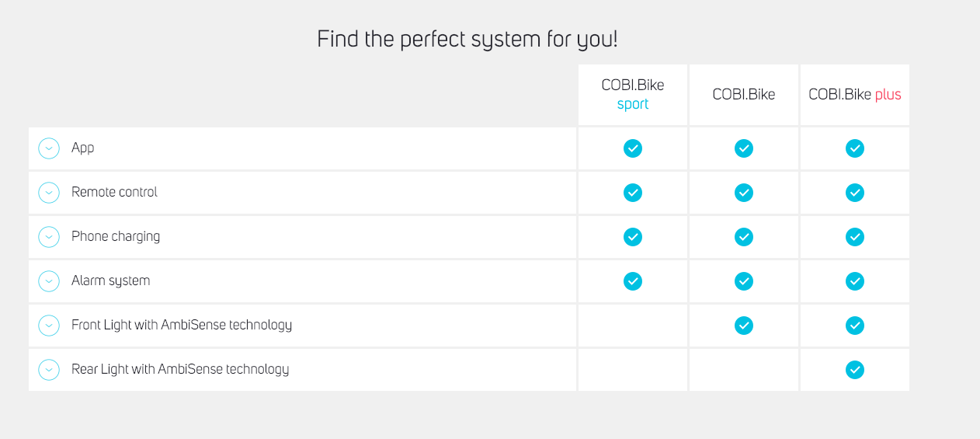Expand Front Light with AmbiSense chevron
Viewport: 980px width, 439px height.
point(49,325)
